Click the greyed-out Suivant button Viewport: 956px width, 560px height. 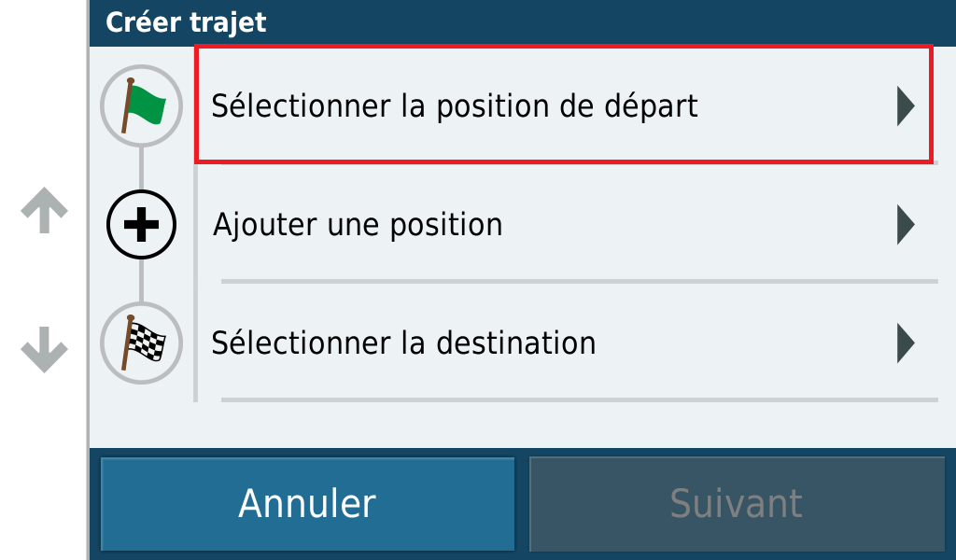[x=738, y=504]
